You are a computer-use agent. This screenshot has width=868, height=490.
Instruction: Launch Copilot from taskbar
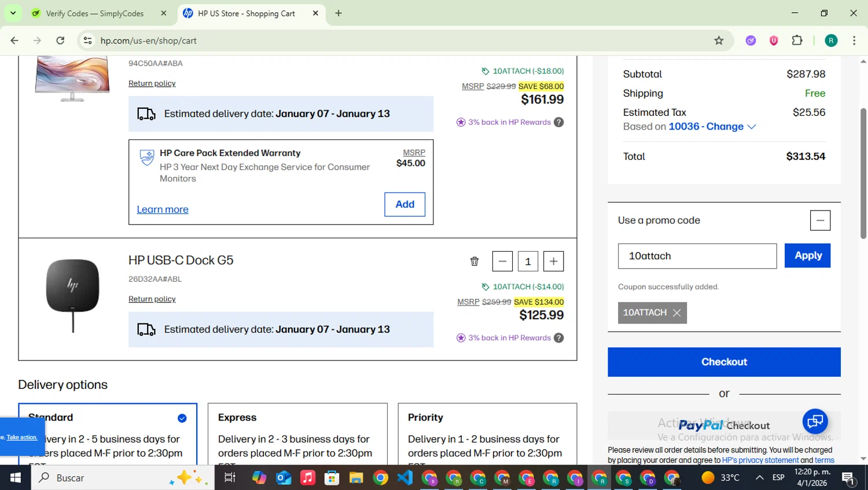259,478
